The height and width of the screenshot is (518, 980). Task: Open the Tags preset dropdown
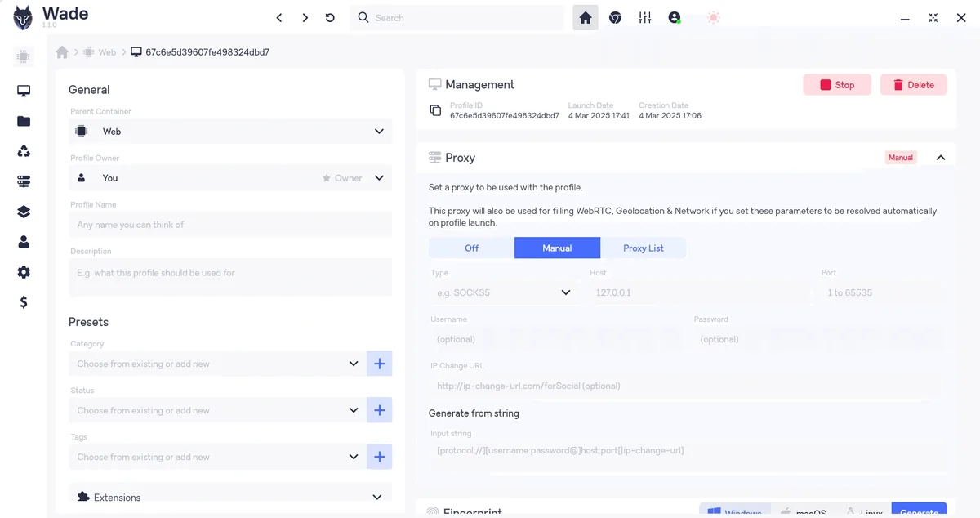click(216, 457)
